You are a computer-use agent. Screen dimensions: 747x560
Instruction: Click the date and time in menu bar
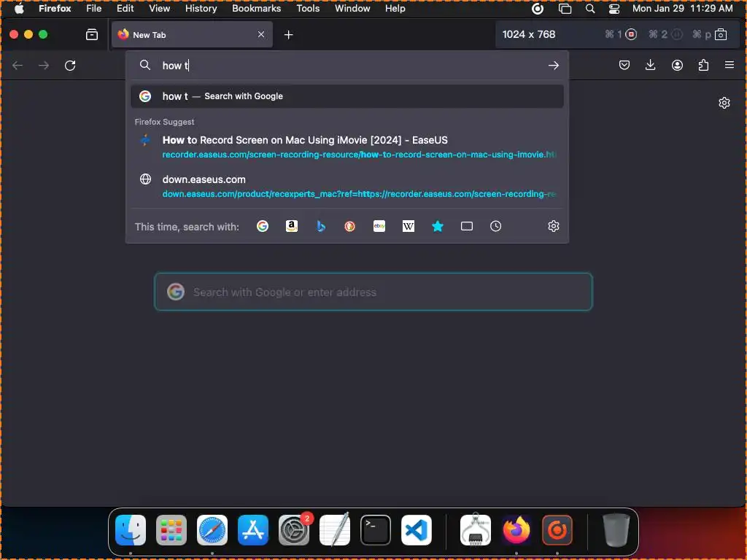[x=682, y=9]
